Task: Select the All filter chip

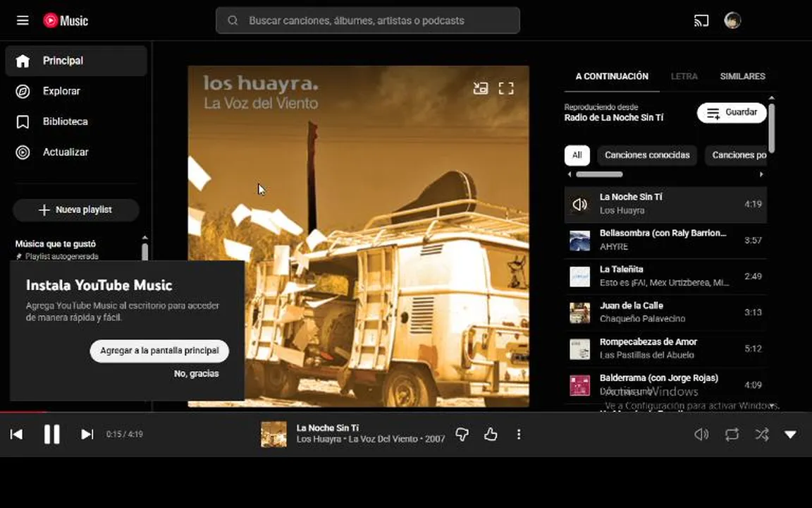Action: tap(577, 155)
